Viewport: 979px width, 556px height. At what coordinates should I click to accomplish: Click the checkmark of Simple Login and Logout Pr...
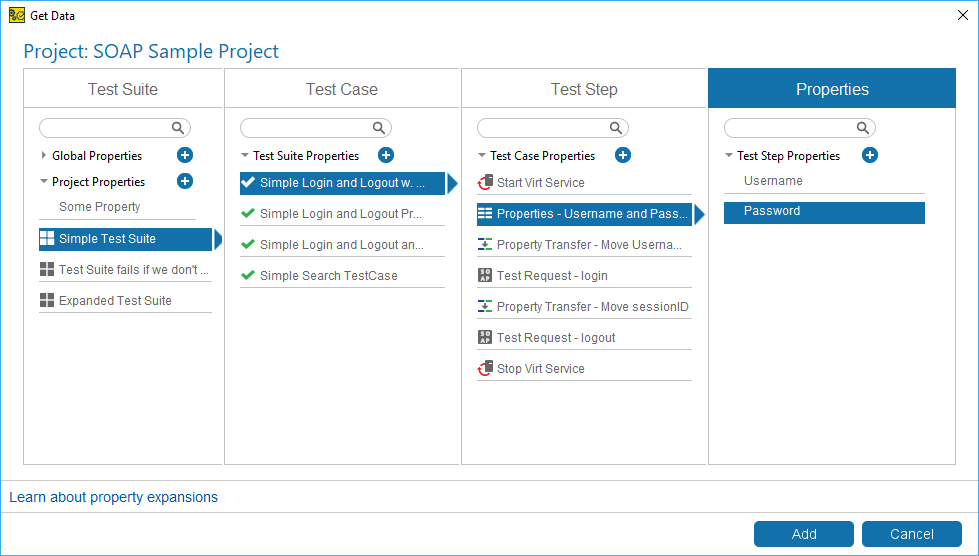coord(248,213)
